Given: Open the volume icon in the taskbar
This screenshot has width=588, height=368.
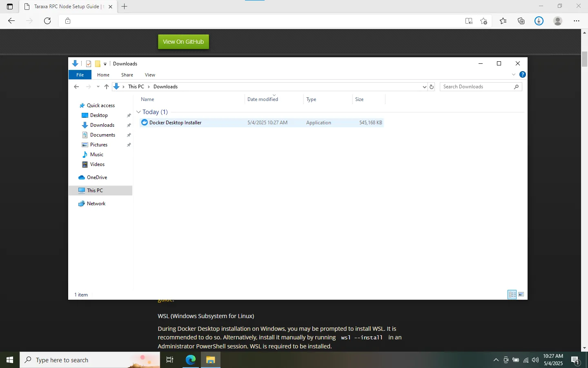Looking at the screenshot, I should pos(535,360).
